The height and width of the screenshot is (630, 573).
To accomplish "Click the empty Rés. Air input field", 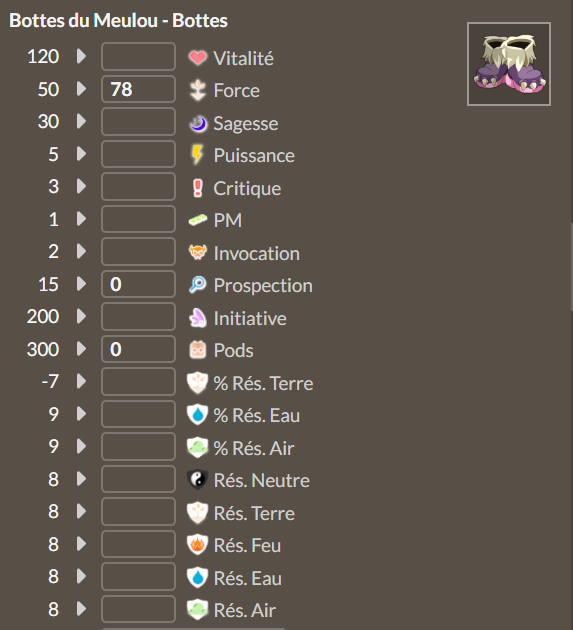I will coord(138,609).
